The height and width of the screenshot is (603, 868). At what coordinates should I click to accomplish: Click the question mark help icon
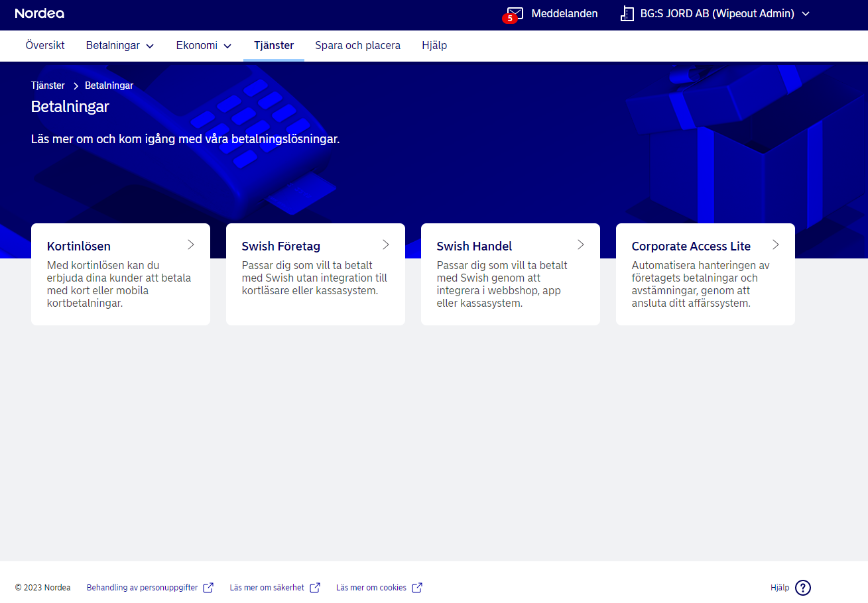click(x=803, y=588)
